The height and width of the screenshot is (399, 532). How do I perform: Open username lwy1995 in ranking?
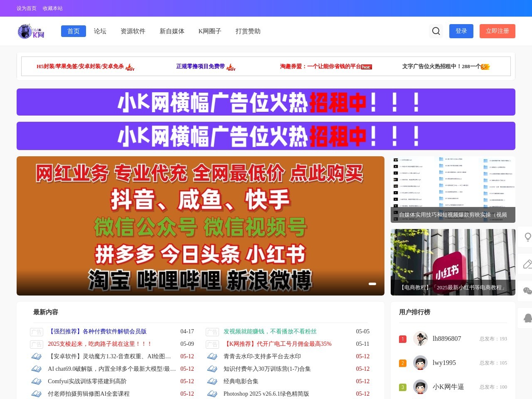(444, 363)
